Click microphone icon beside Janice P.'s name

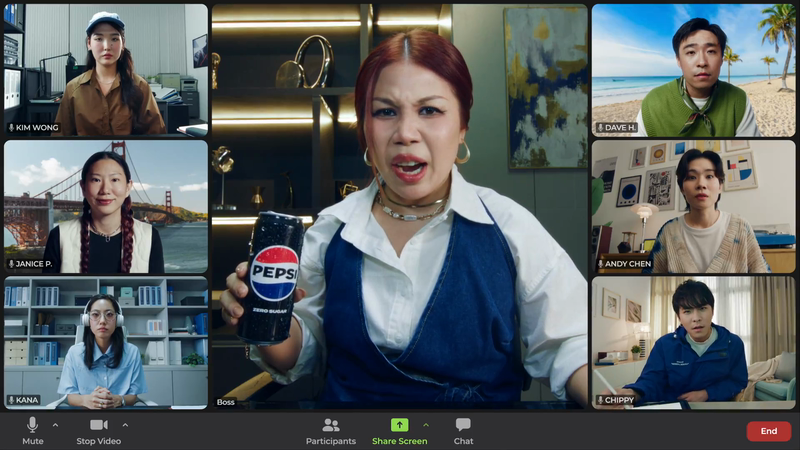[x=11, y=264]
